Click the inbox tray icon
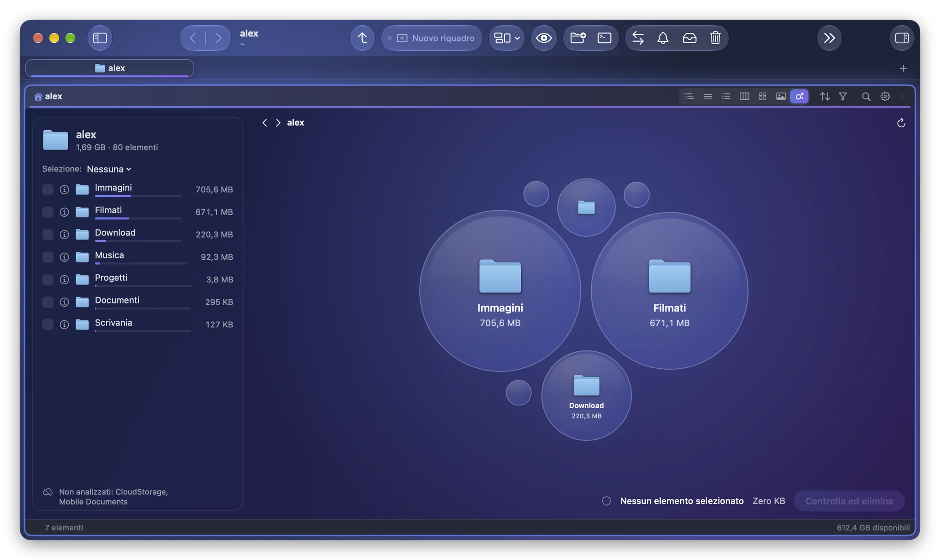This screenshot has width=940, height=560. pos(689,38)
